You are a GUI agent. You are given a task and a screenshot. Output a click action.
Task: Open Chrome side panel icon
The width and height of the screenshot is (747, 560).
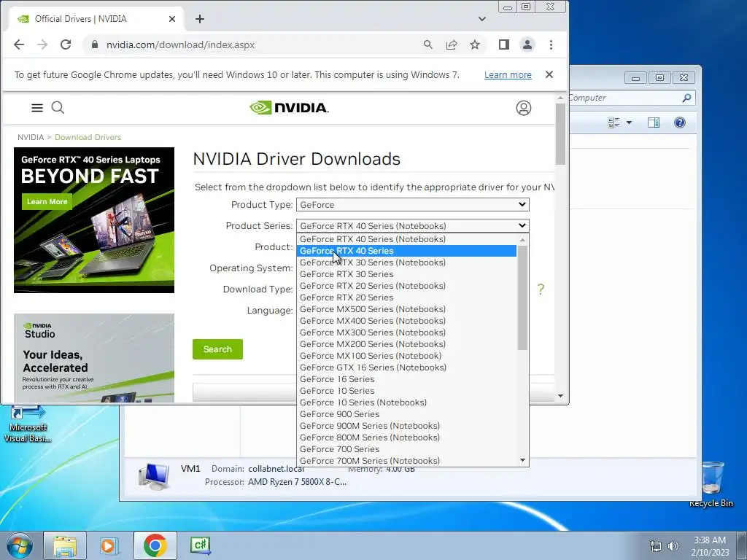(503, 44)
